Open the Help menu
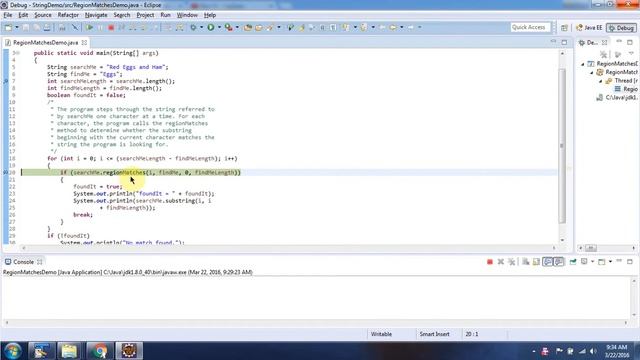The image size is (640, 360). coord(210,15)
